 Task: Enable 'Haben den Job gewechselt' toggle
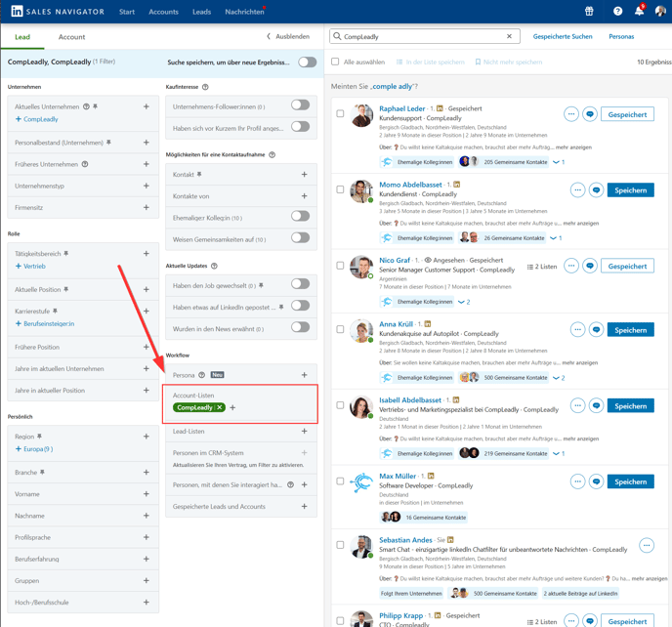tap(300, 284)
